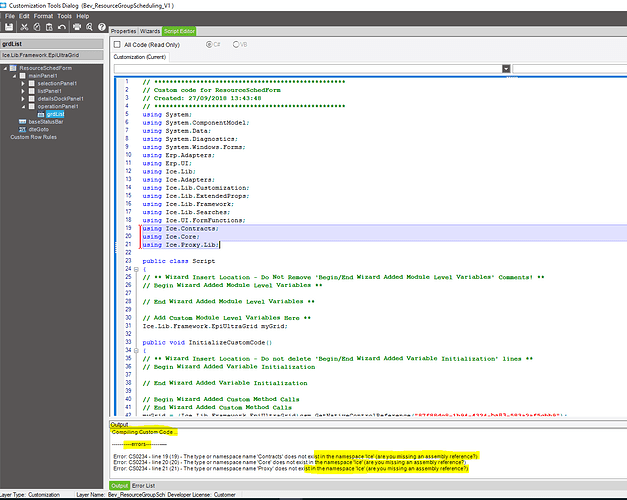Select the Script Editor tab
This screenshot has height=500, width=627.
click(179, 31)
